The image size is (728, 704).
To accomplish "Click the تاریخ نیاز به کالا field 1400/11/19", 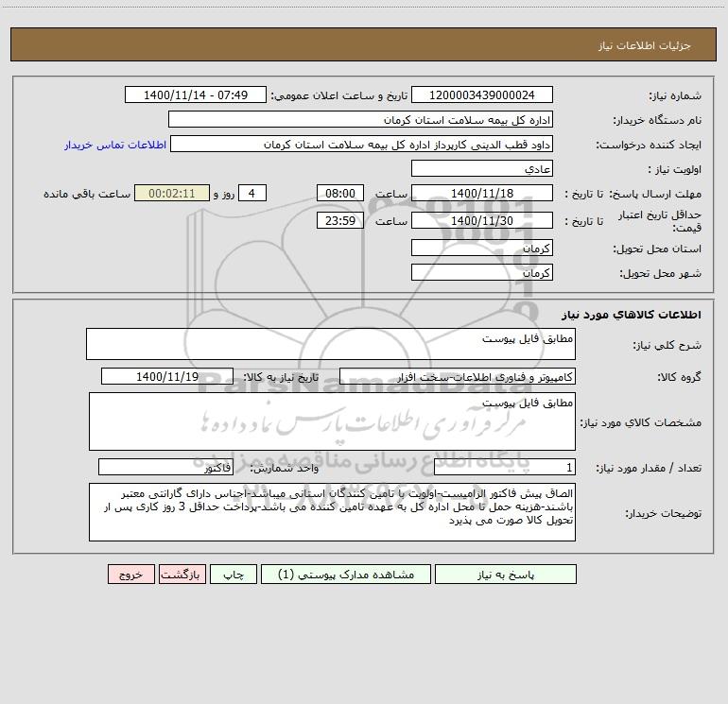I will pyautogui.click(x=167, y=376).
